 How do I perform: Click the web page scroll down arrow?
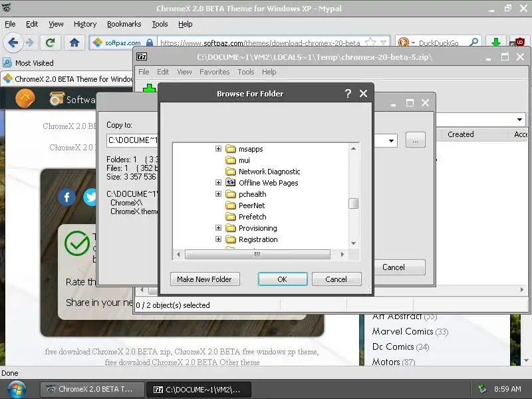pyautogui.click(x=526, y=360)
